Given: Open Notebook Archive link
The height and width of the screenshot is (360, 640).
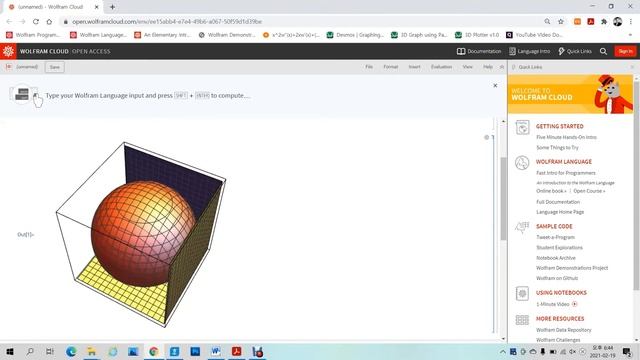Looking at the screenshot, I should click(556, 258).
